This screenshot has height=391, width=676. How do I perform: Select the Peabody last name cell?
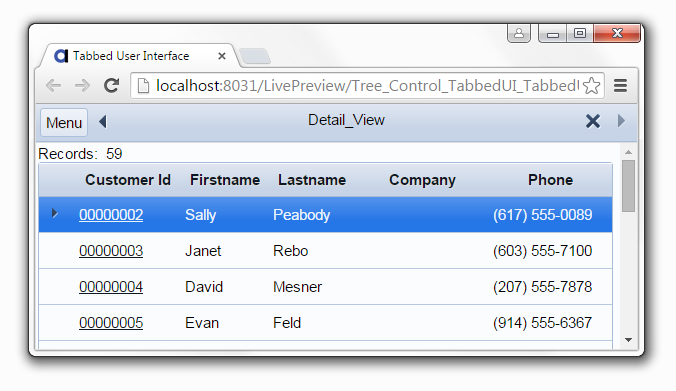[301, 215]
